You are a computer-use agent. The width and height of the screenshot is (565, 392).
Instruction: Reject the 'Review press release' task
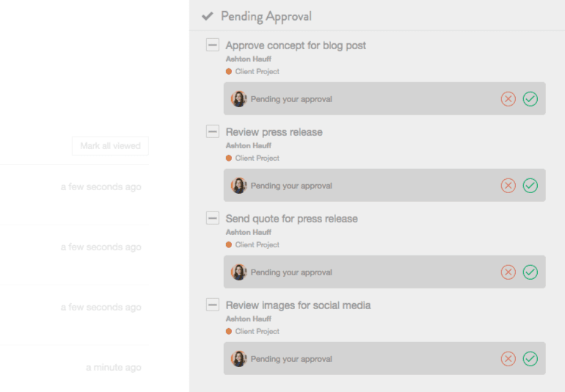pyautogui.click(x=508, y=186)
